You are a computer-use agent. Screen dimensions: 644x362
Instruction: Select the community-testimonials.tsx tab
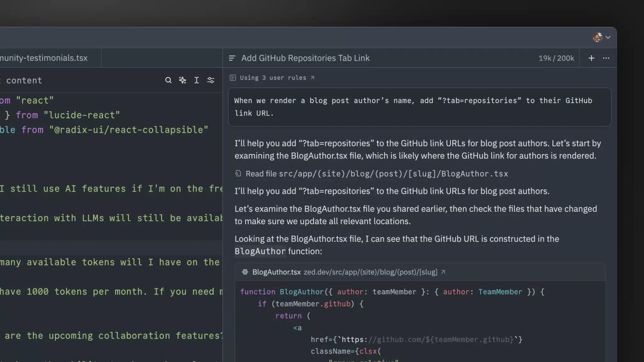pos(44,58)
